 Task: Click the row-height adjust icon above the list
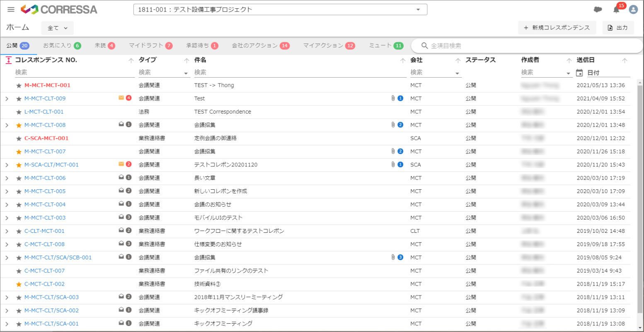coord(8,60)
